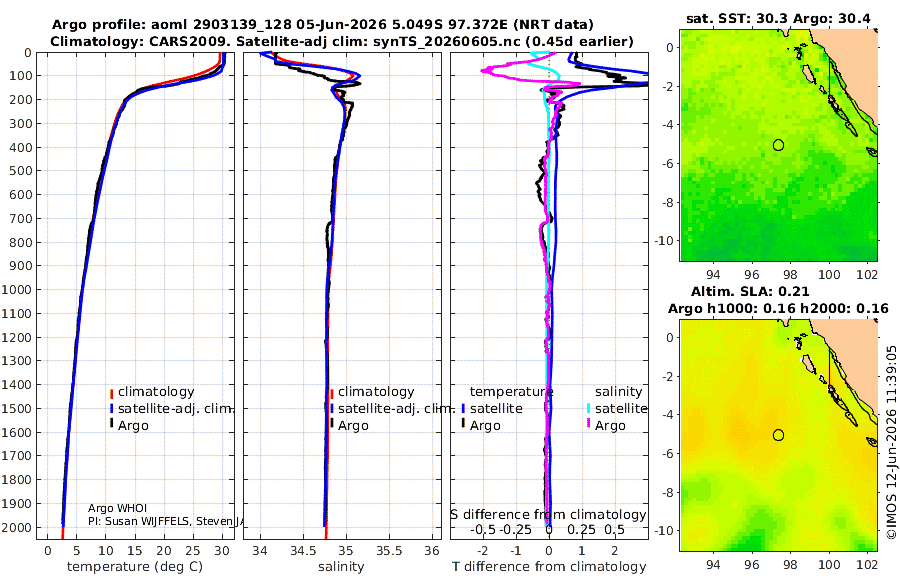The width and height of the screenshot is (900, 580).
Task: Click cyan salinity satellite legend marker
Action: (588, 409)
